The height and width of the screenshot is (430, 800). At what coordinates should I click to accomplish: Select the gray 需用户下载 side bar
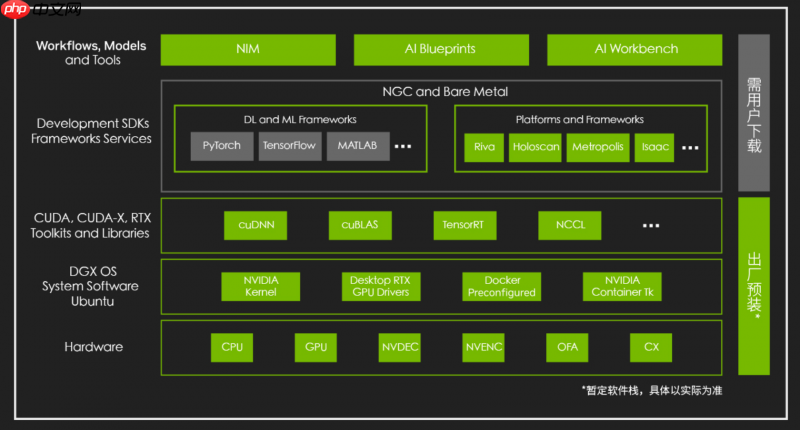pos(754,112)
